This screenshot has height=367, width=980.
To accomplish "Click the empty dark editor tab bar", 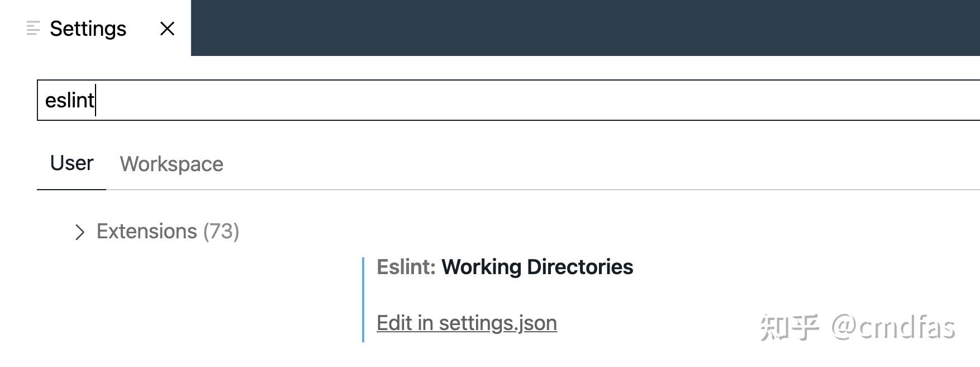I will [585, 28].
